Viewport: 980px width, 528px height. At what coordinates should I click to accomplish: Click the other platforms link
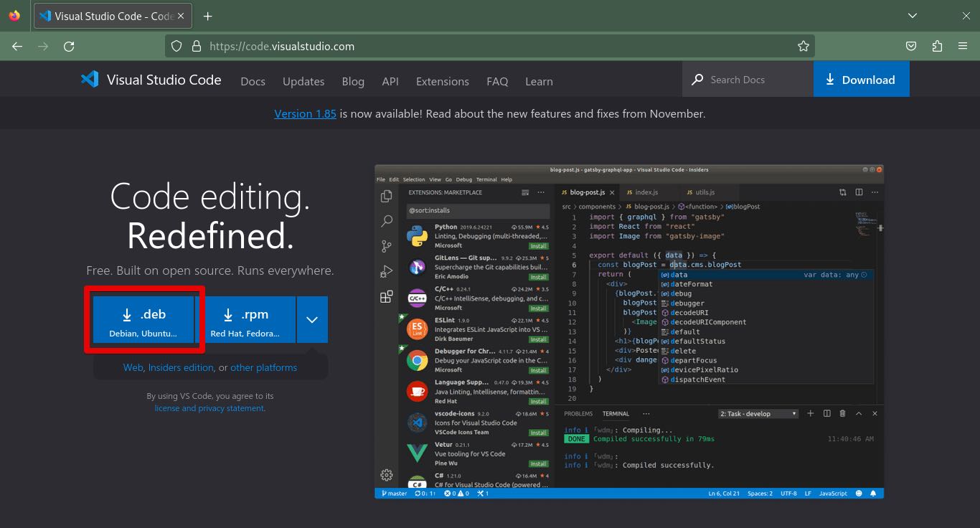coord(263,367)
